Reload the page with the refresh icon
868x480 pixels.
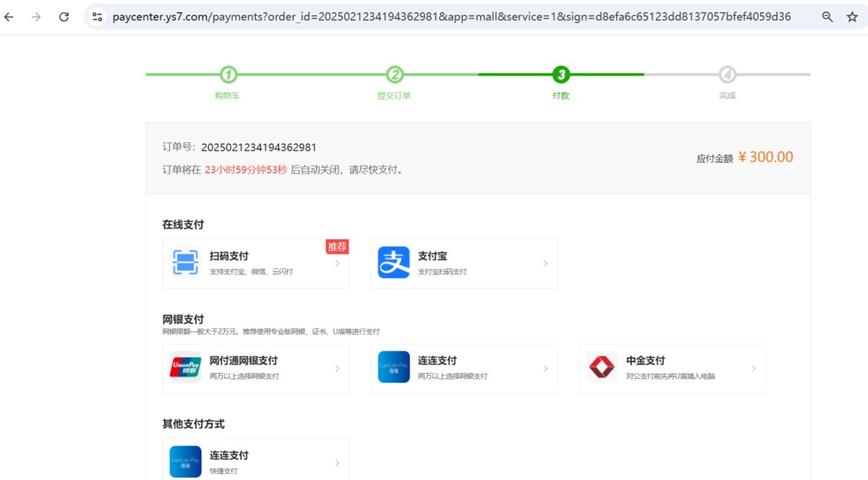click(x=64, y=17)
